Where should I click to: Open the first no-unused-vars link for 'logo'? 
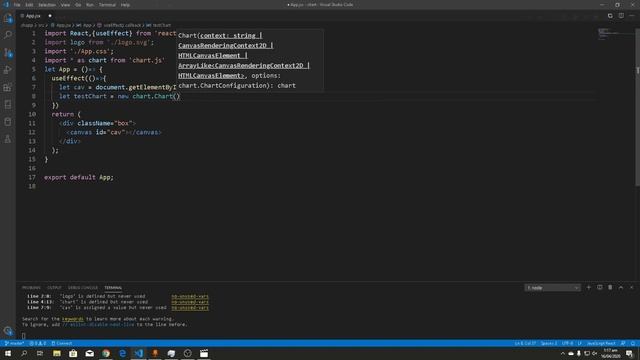click(x=190, y=296)
